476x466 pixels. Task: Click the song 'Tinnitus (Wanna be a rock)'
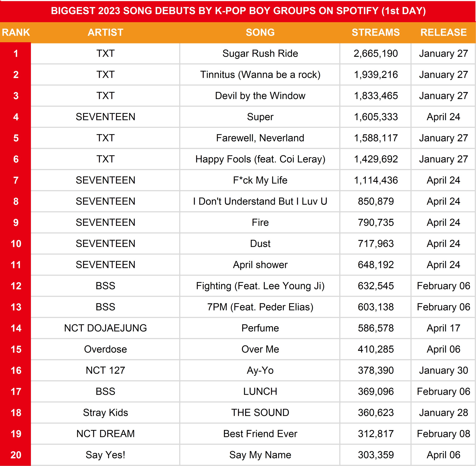[x=260, y=75]
